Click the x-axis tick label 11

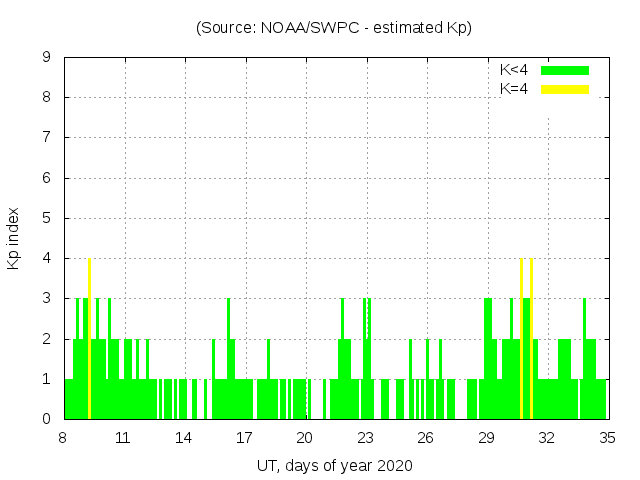[123, 437]
